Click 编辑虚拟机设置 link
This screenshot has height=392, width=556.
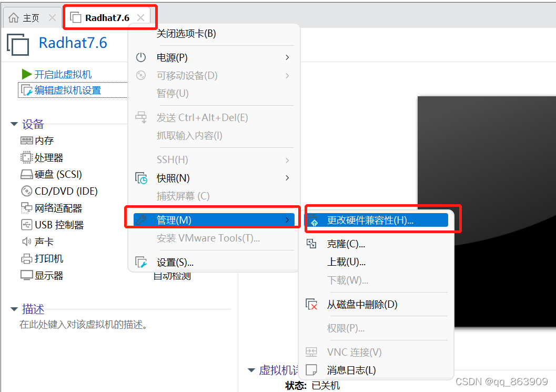pyautogui.click(x=68, y=90)
